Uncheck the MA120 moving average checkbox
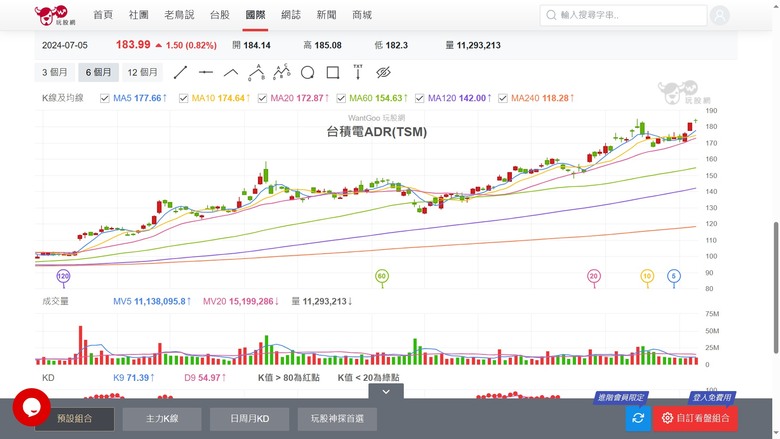The image size is (780, 439). (419, 98)
